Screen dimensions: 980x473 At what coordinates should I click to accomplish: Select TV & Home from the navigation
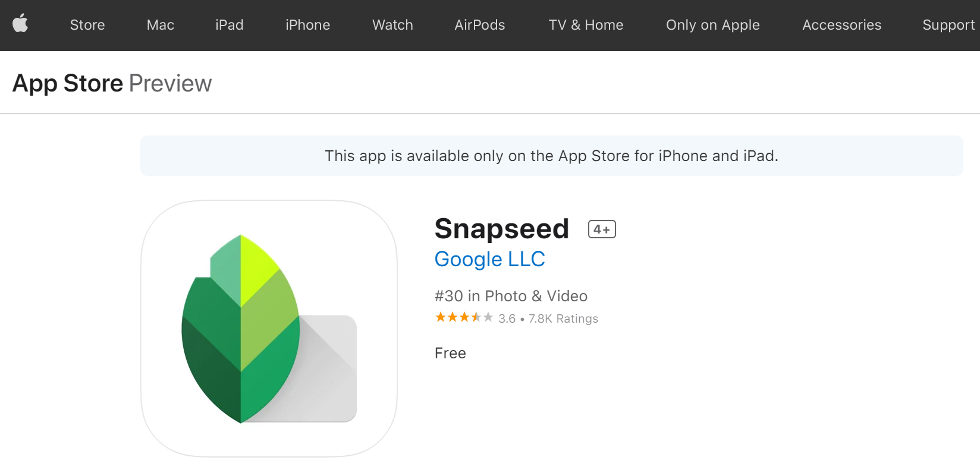(586, 25)
